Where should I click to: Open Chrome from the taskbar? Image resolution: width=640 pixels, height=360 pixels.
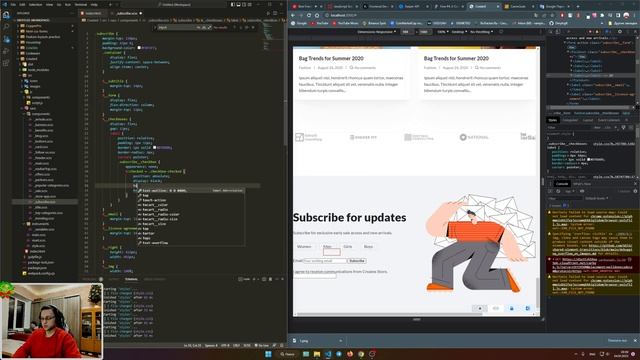click(x=361, y=354)
